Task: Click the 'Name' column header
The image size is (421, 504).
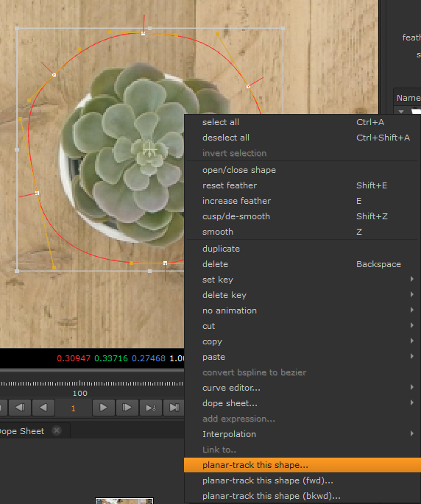Action: tap(408, 98)
